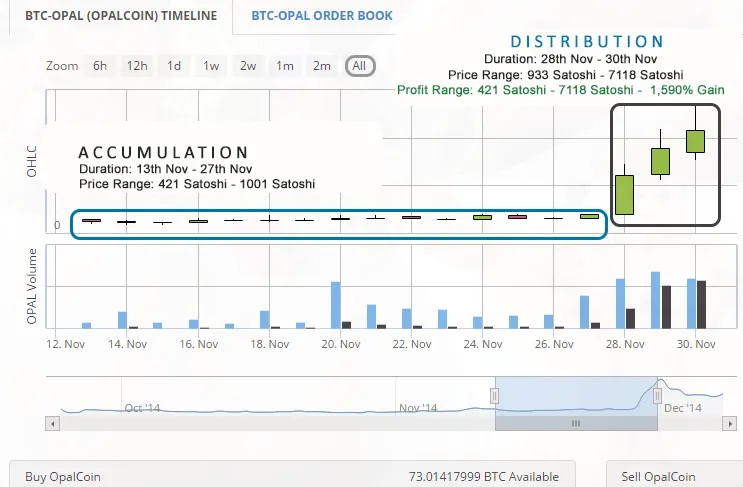
Task: Set chart zoom to 2m
Action: 322,66
